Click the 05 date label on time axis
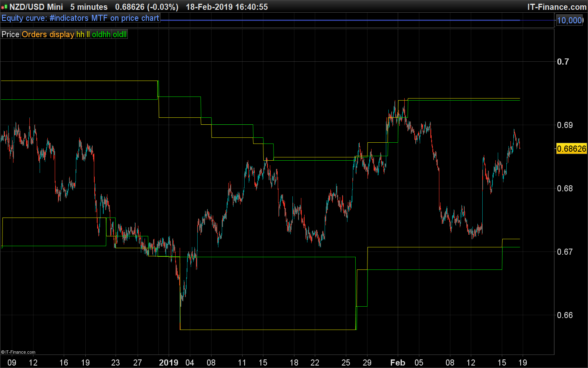588x368 pixels. point(419,363)
